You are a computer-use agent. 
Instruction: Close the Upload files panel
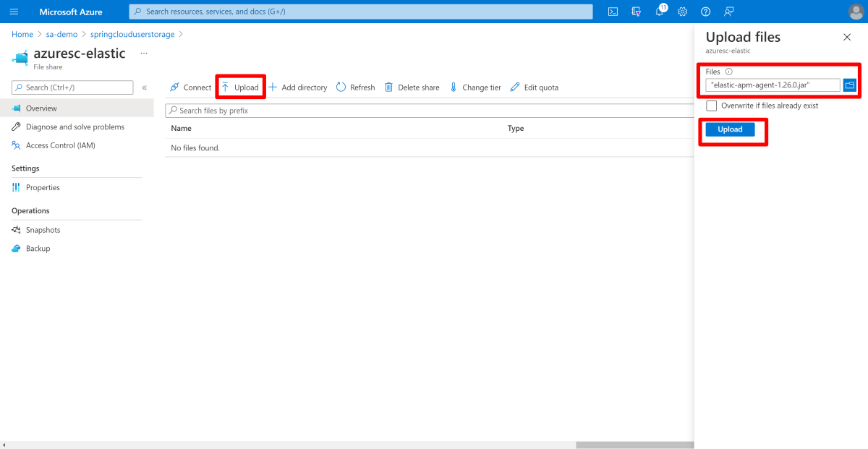pyautogui.click(x=847, y=37)
